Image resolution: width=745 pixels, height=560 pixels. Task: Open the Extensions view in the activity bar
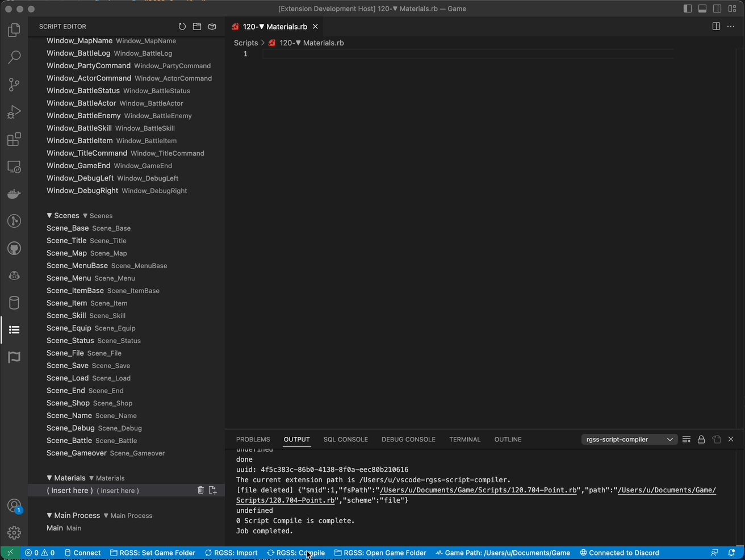click(x=14, y=139)
